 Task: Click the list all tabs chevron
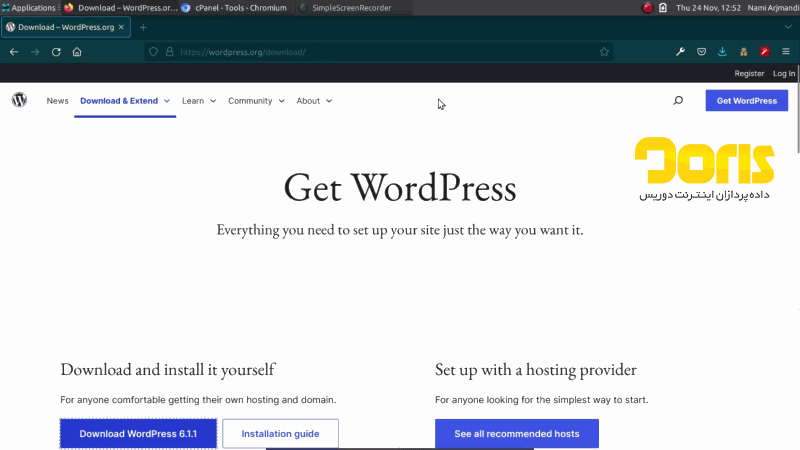788,27
